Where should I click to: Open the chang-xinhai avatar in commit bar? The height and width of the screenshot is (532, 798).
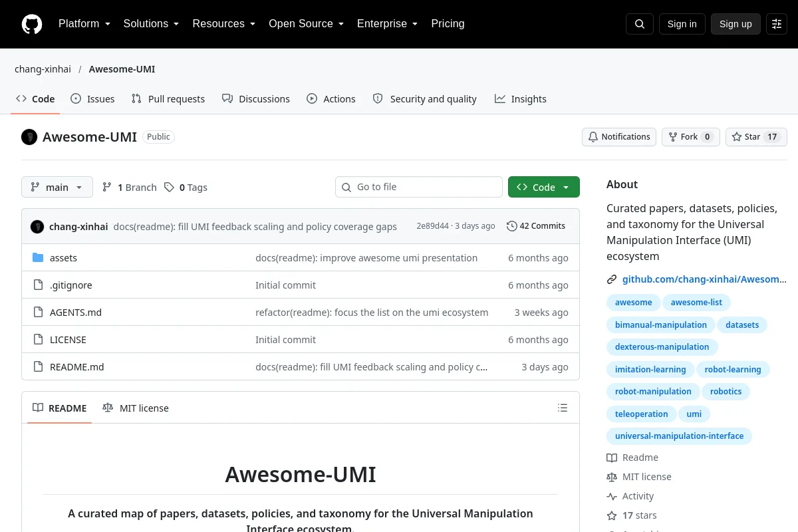point(37,227)
